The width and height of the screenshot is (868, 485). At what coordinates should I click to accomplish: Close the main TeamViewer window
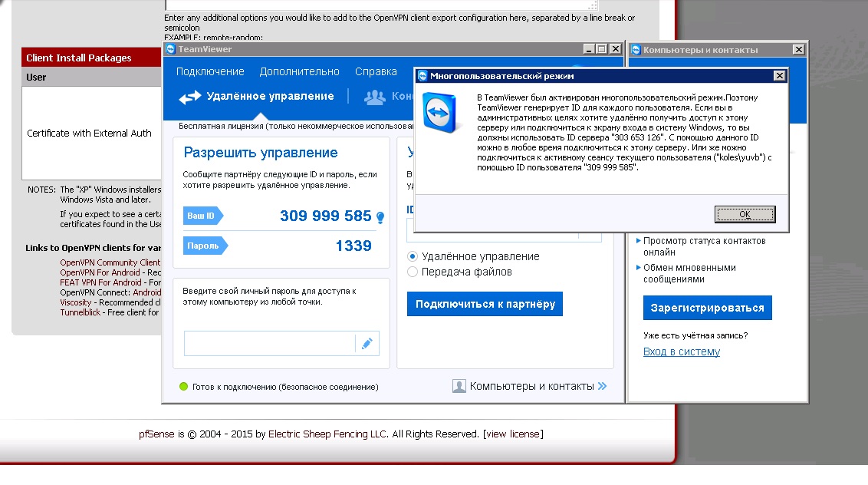point(615,49)
